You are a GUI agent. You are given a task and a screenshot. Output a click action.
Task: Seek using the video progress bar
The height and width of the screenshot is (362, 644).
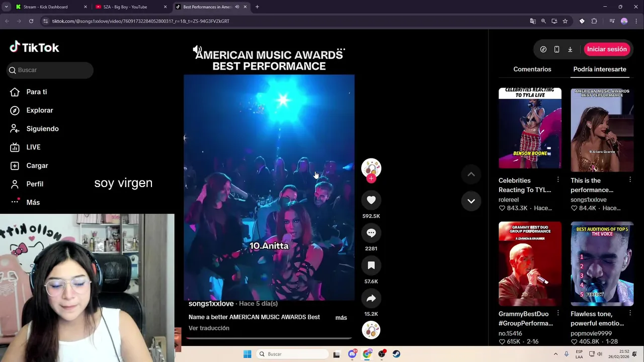coord(269,338)
